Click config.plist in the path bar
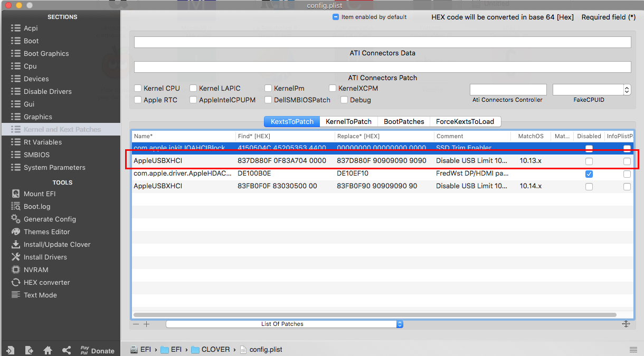This screenshot has height=356, width=644. tap(262, 349)
